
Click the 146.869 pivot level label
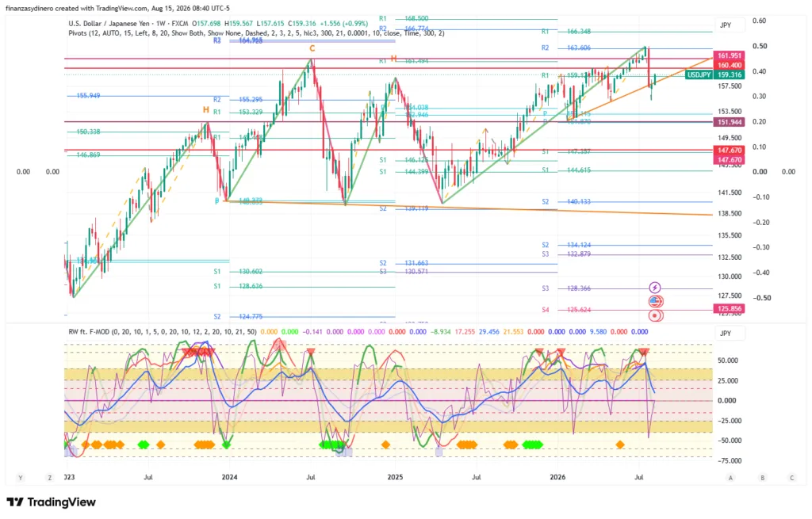[x=89, y=155]
